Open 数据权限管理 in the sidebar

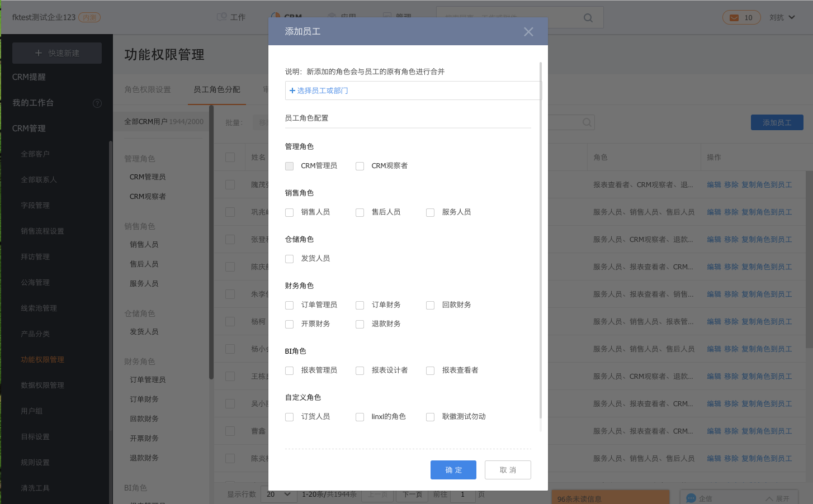(x=42, y=385)
